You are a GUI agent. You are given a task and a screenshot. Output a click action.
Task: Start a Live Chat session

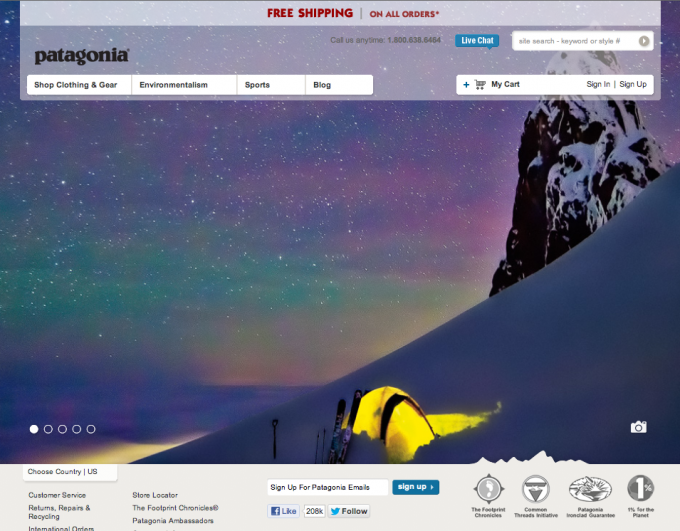coord(477,40)
